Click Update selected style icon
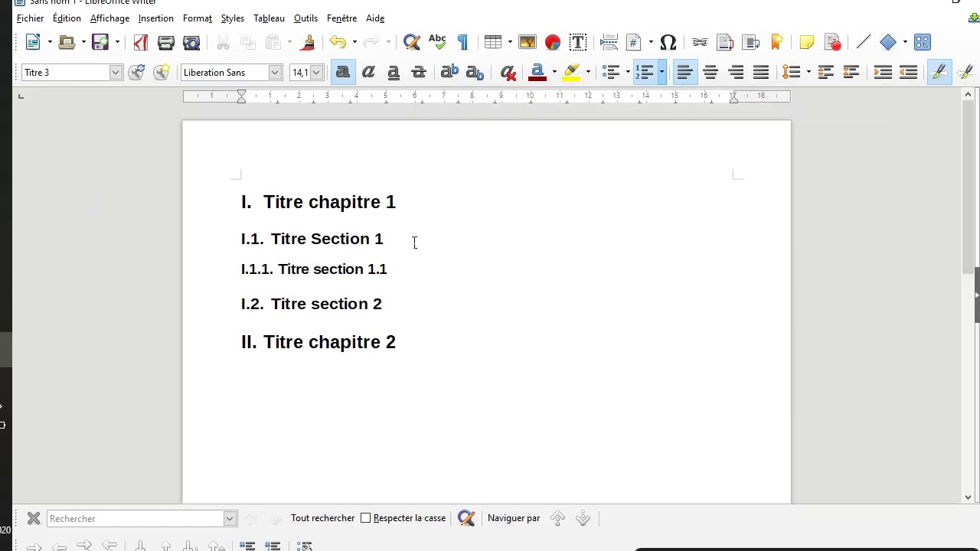The image size is (980, 551). 136,73
